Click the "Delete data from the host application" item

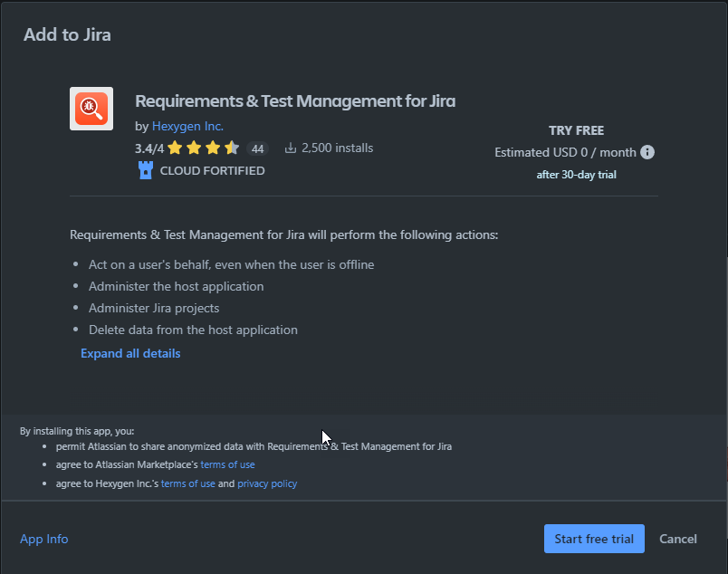pos(193,330)
